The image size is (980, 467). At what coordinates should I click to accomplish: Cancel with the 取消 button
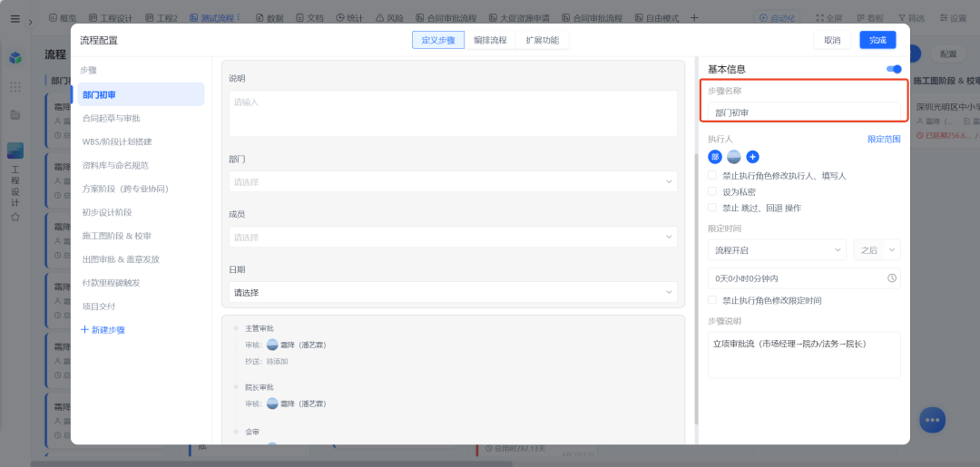832,40
